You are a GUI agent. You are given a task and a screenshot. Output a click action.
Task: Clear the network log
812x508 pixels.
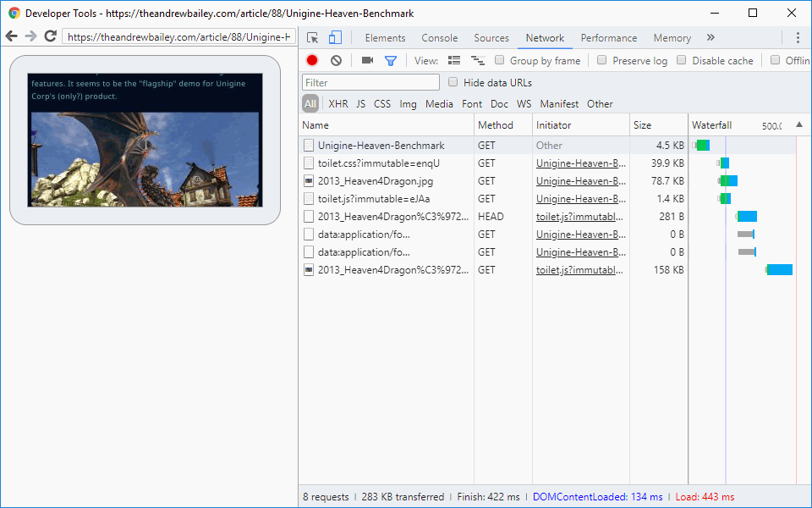(x=336, y=61)
